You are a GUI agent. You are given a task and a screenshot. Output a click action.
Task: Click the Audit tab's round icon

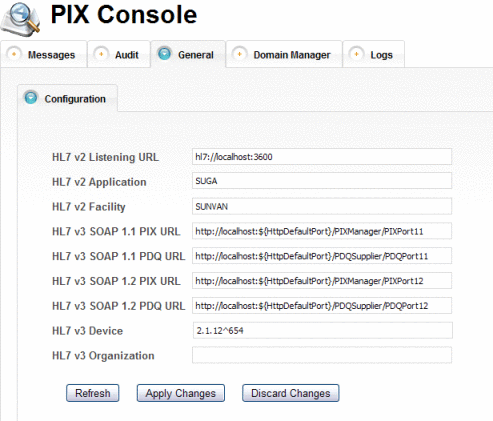tap(101, 54)
